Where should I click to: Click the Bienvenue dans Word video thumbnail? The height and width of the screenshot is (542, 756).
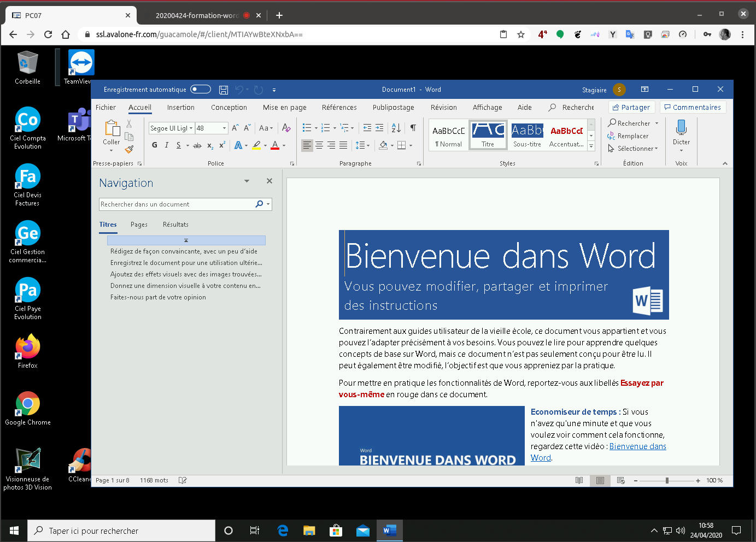click(x=432, y=436)
